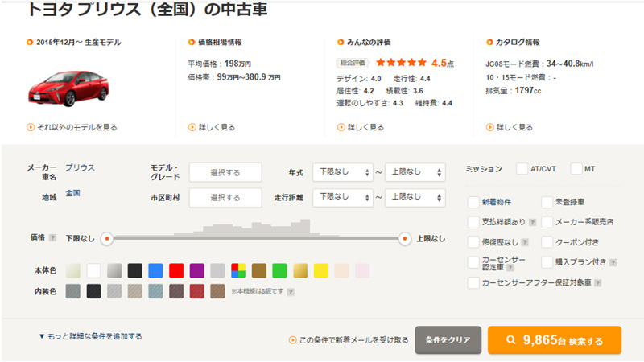Click the プリウス maker name link
This screenshot has height=362, width=644.
pyautogui.click(x=80, y=167)
